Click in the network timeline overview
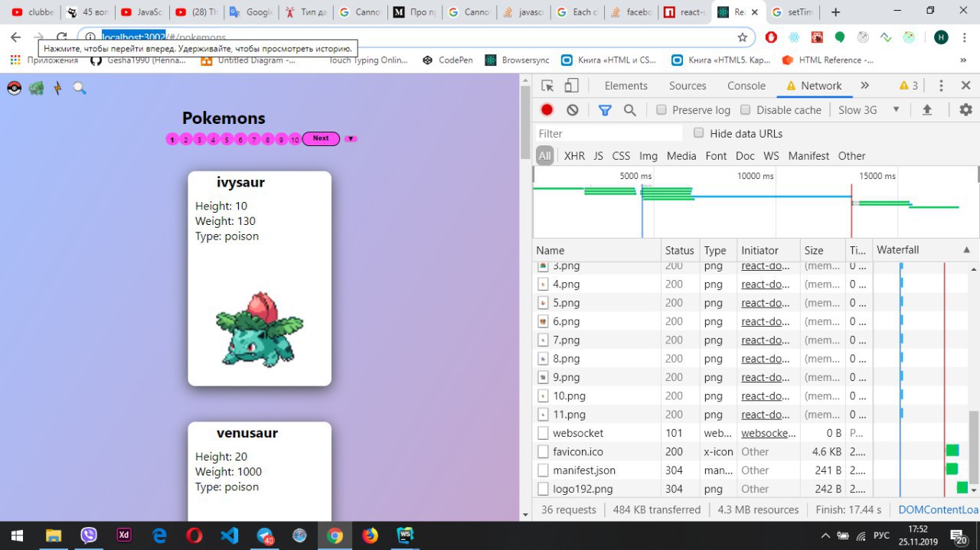The height and width of the screenshot is (550, 980). pos(756,203)
